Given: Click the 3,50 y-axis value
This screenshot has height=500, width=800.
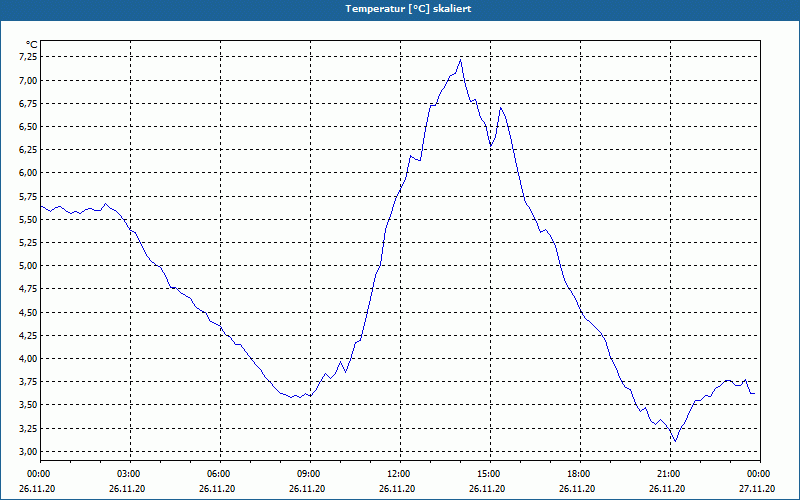Looking at the screenshot, I should tap(29, 405).
